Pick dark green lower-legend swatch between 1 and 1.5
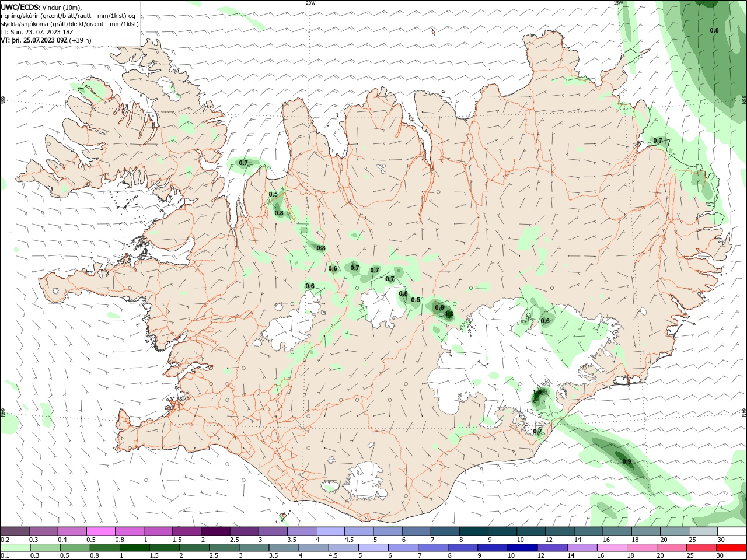 (x=134, y=548)
